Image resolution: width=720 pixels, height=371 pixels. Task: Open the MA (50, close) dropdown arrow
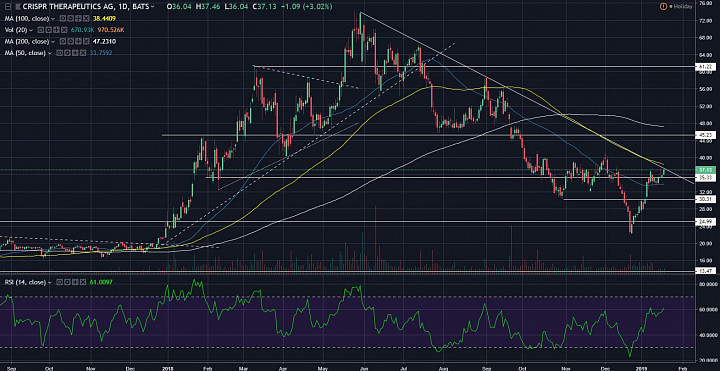[x=50, y=53]
